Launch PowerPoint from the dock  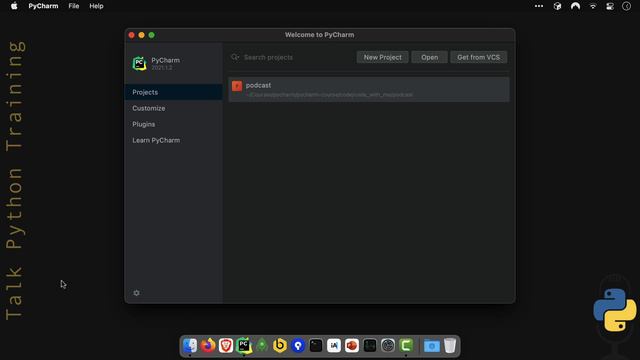point(352,345)
